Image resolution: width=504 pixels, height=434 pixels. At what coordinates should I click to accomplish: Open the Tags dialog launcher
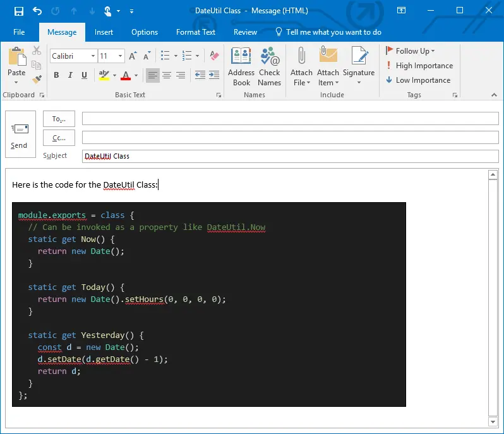tap(455, 95)
